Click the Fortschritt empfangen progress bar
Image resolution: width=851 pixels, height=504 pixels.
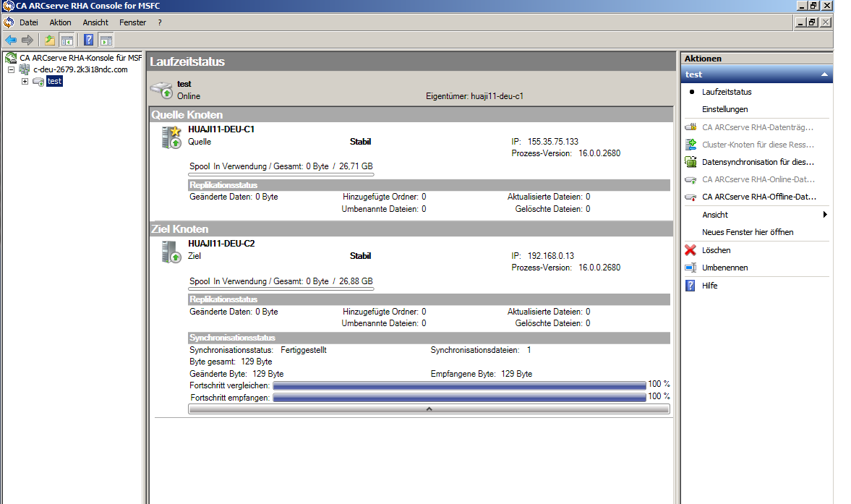459,398
